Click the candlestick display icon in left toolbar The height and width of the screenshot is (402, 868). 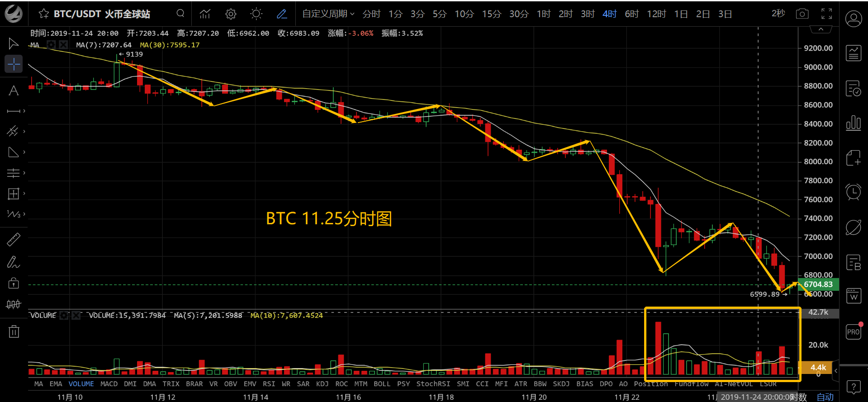[x=14, y=304]
